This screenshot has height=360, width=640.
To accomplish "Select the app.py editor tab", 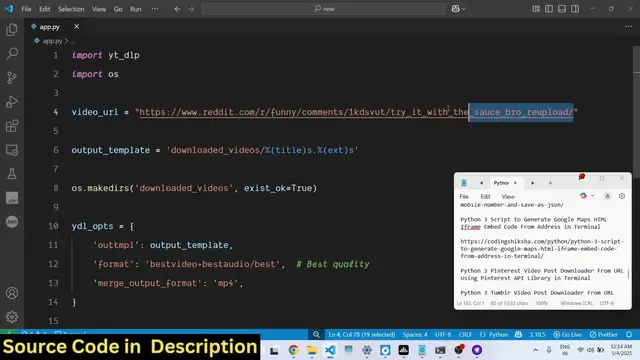I will [x=49, y=27].
